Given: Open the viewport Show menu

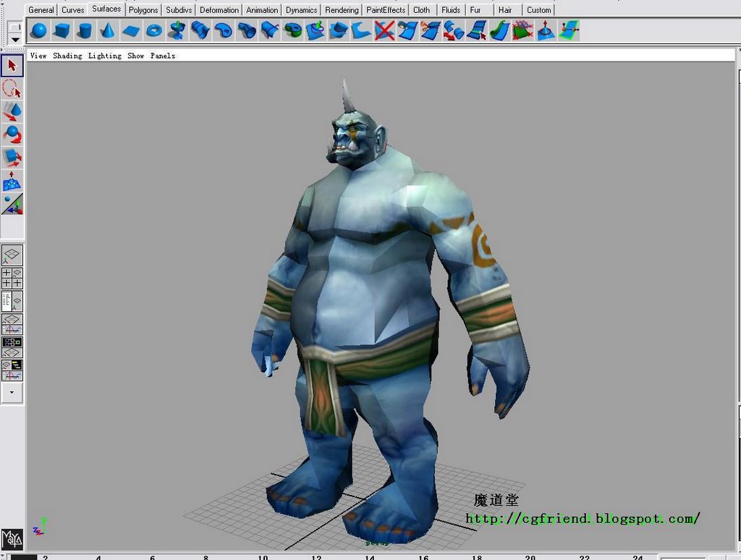Looking at the screenshot, I should point(135,56).
